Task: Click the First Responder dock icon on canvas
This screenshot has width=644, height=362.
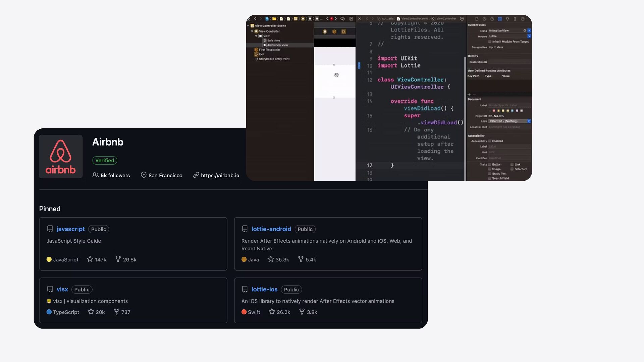Action: (x=334, y=32)
